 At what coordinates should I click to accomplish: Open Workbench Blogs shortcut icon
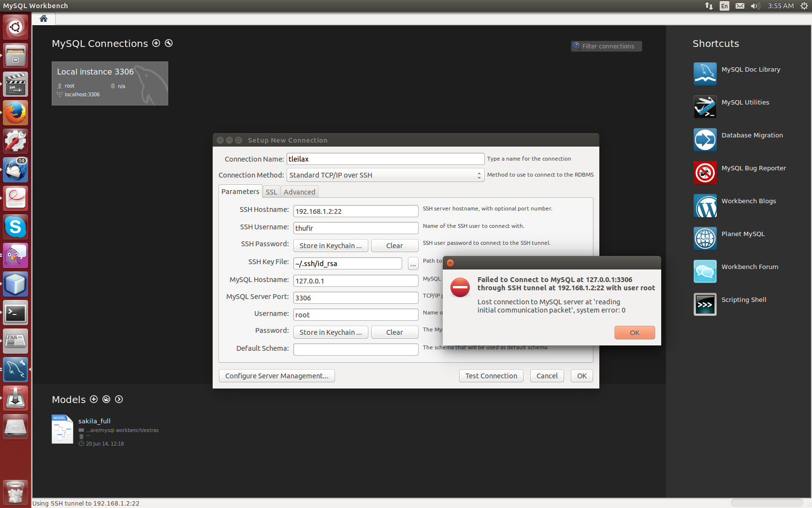point(705,206)
